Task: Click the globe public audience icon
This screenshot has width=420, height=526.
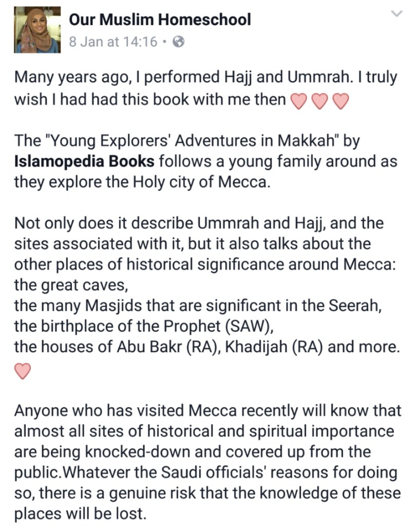Action: click(x=178, y=42)
